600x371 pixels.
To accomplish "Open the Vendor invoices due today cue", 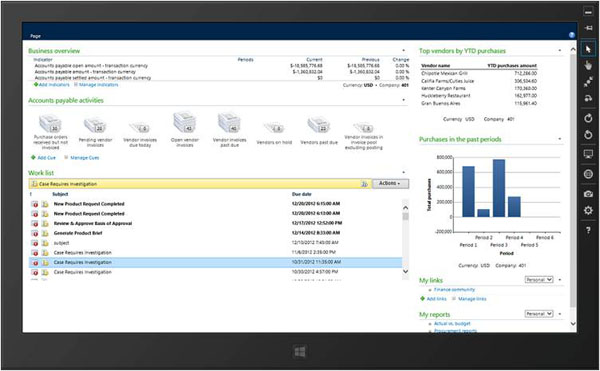I will coord(140,135).
